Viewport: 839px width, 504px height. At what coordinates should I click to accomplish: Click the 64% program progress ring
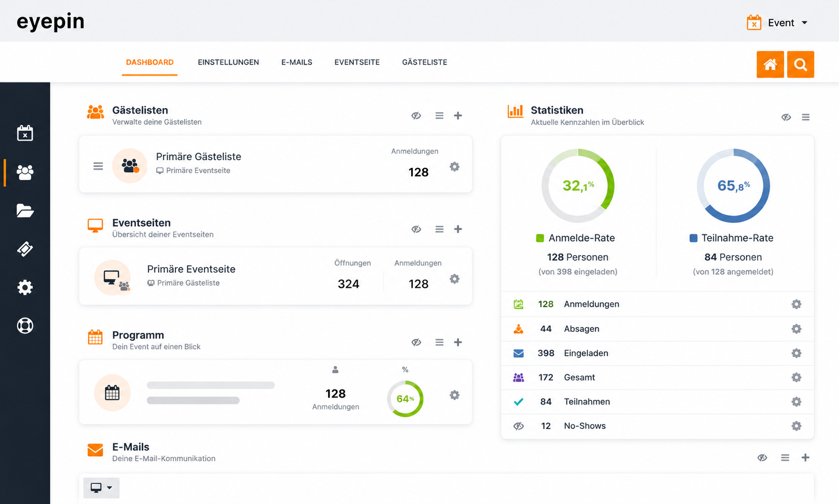[405, 399]
